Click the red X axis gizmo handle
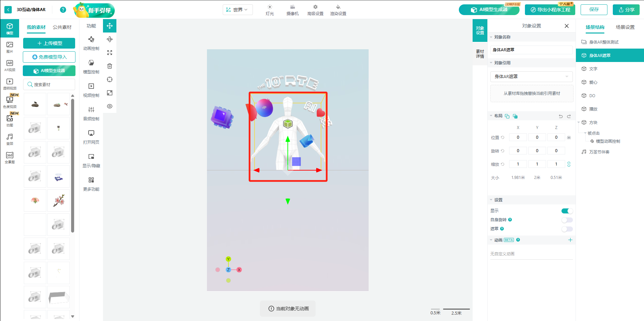This screenshot has width=644, height=321. pyautogui.click(x=239, y=270)
